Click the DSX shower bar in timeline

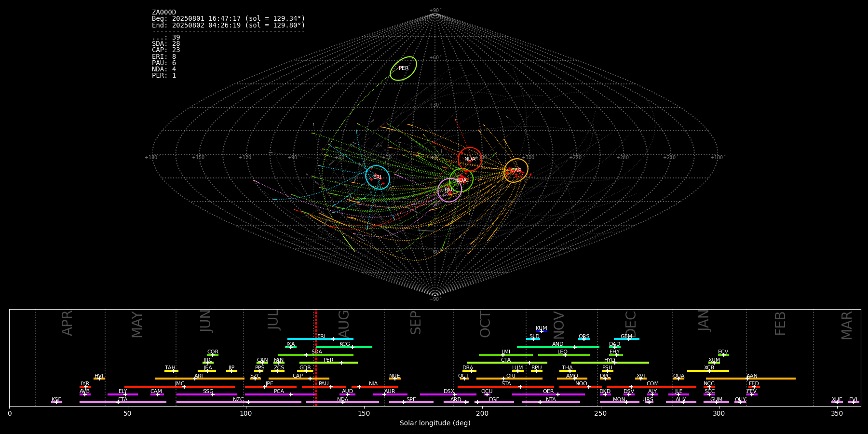[x=448, y=394]
